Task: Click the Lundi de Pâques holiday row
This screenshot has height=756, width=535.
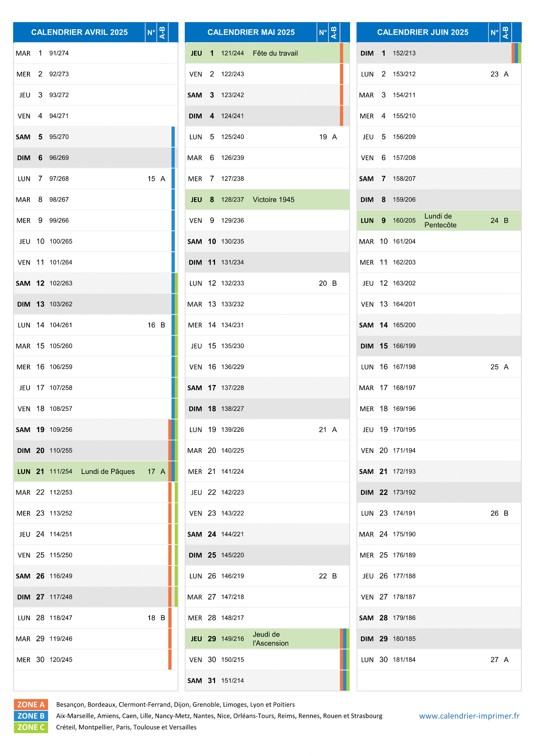Action: (96, 471)
